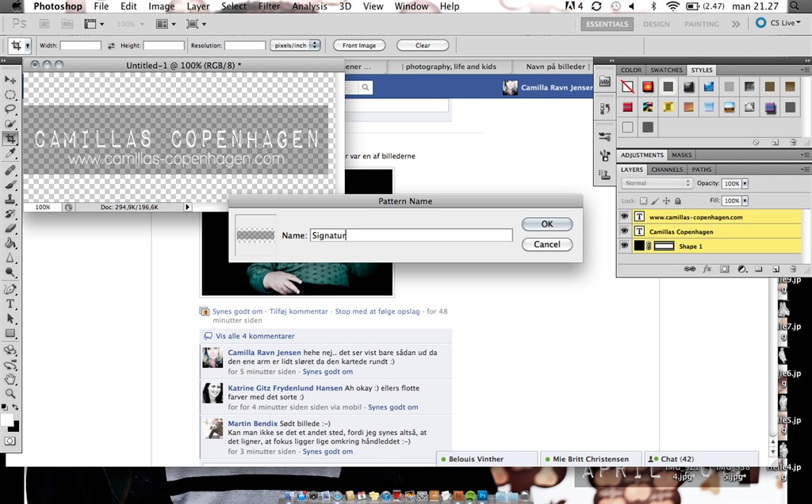Screen dimensions: 812x504
Task: Select the Path Selection arrow tool
Action: pyautogui.click(x=10, y=319)
